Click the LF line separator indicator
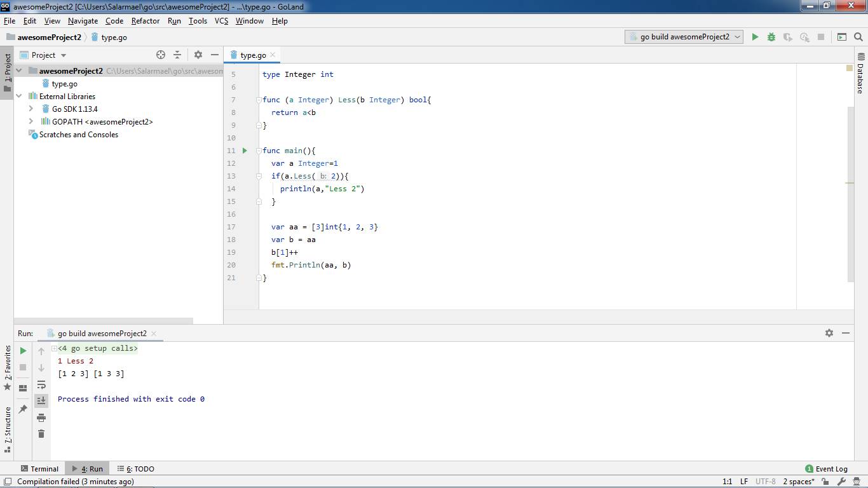 coord(743,482)
